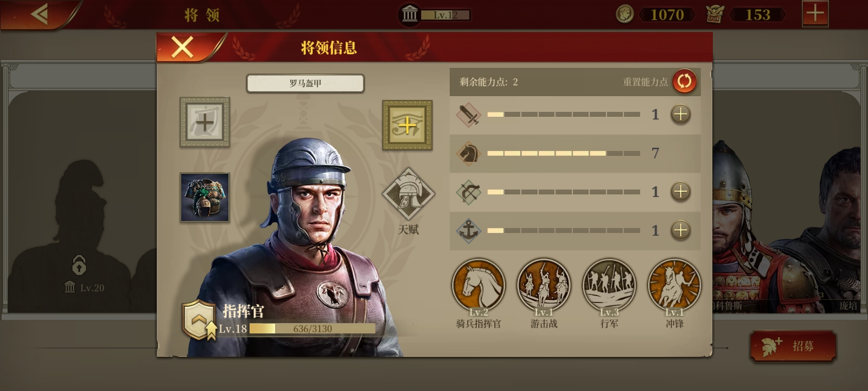
Task: Open the 行军 march skill icon
Action: tap(609, 285)
